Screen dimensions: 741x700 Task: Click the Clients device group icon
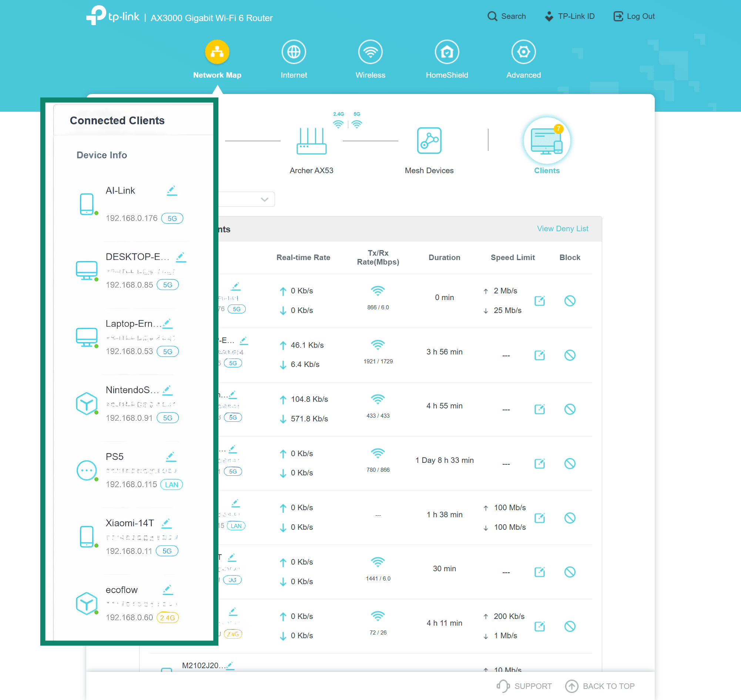tap(546, 140)
